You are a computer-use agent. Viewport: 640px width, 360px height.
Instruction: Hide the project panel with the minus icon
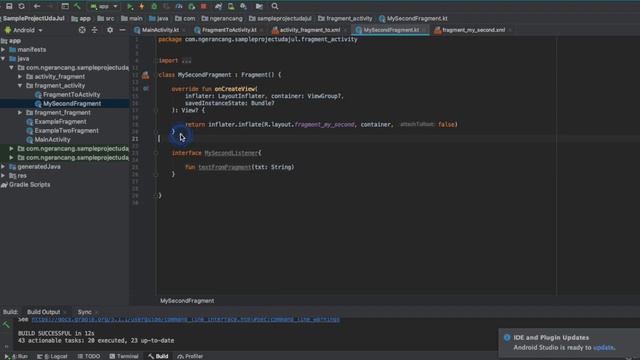click(x=122, y=30)
